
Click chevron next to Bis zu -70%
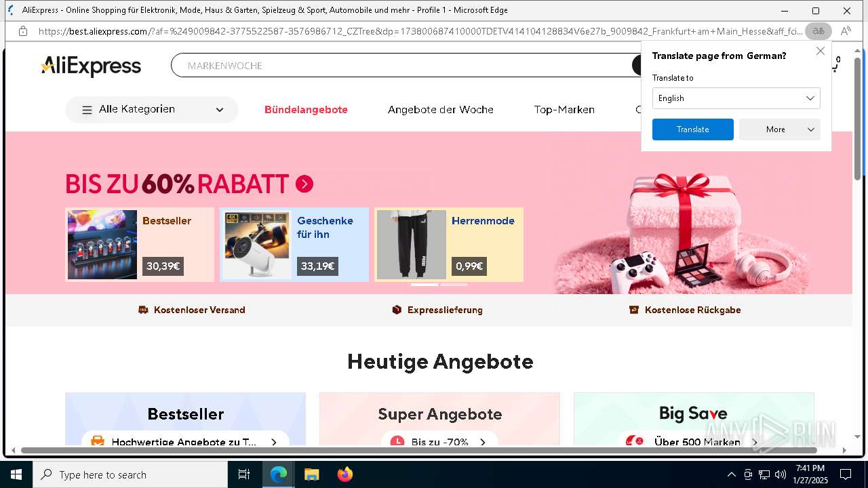tap(483, 442)
